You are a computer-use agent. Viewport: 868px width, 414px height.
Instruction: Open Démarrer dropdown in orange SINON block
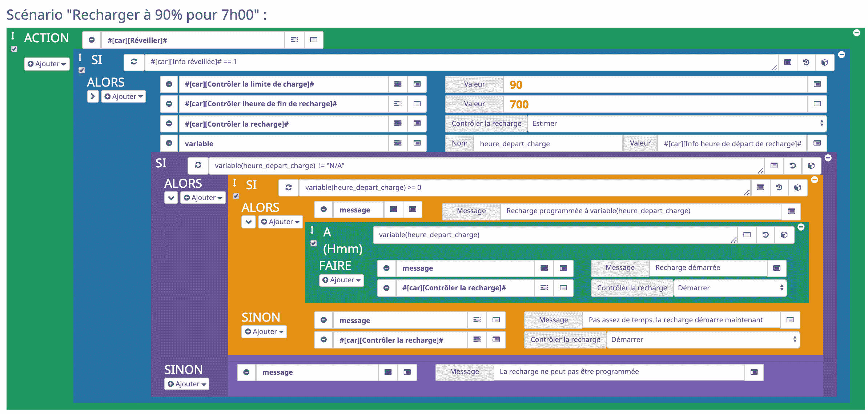click(x=703, y=339)
